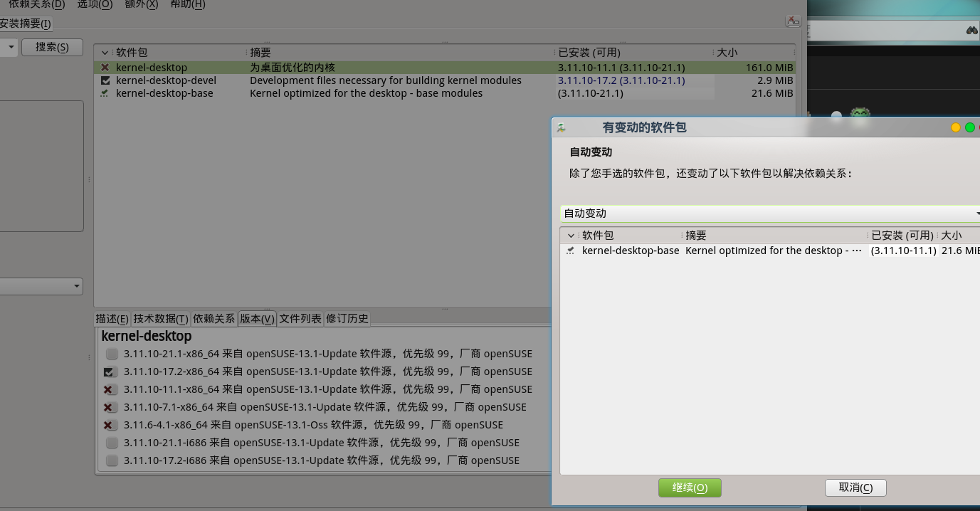Select kernel-desktop-base name in main table

164,93
